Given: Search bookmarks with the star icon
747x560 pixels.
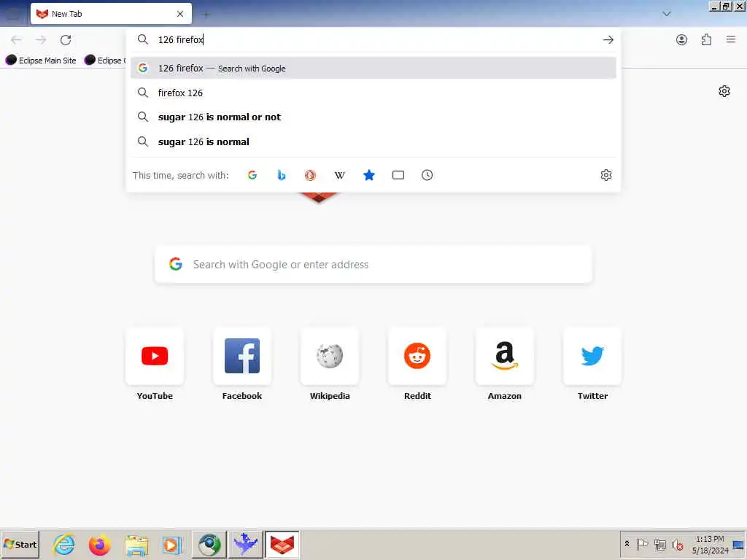Looking at the screenshot, I should tap(368, 175).
